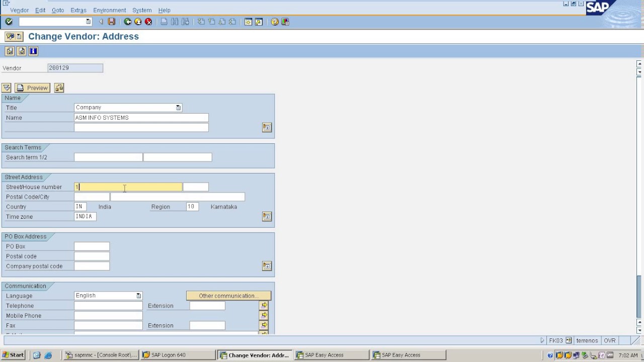Image resolution: width=644 pixels, height=362 pixels.
Task: Click the arrow icon beside Telephone row
Action: point(264,305)
